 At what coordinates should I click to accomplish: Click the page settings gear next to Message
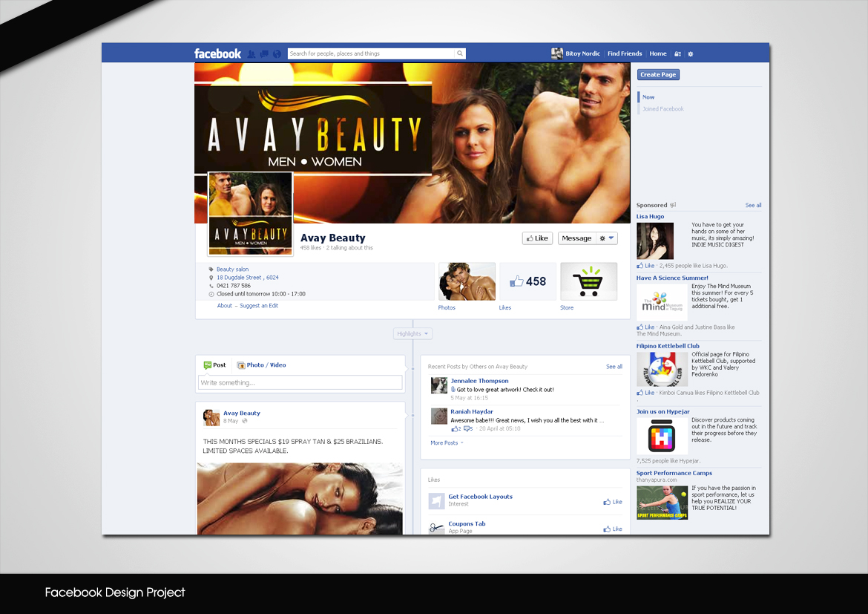(602, 238)
